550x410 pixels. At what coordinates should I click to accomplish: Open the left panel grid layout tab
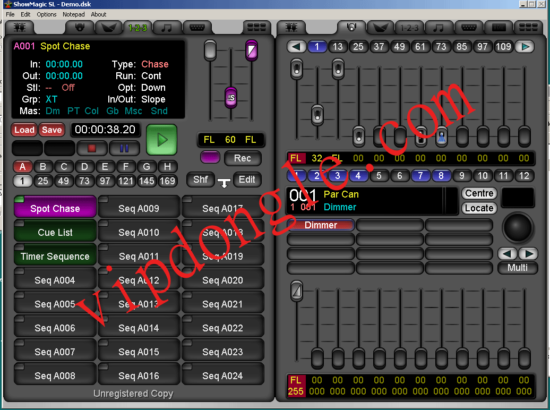click(x=257, y=27)
